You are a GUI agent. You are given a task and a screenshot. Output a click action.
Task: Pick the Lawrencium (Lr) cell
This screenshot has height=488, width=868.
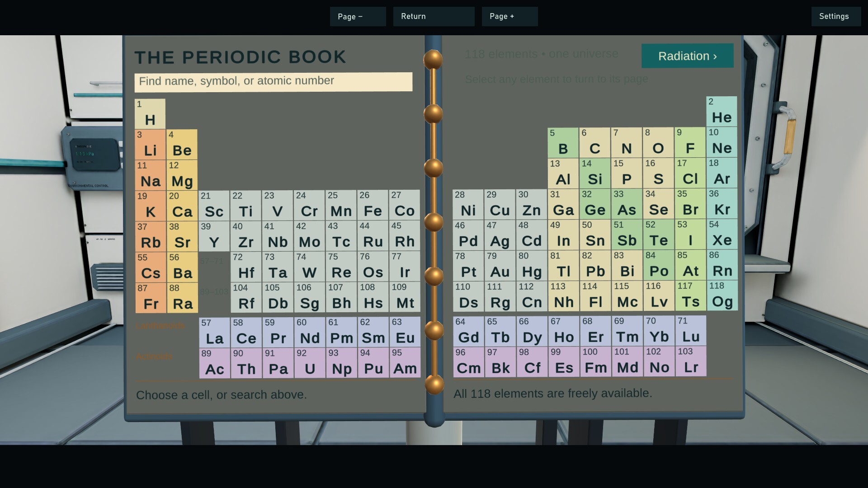(691, 361)
